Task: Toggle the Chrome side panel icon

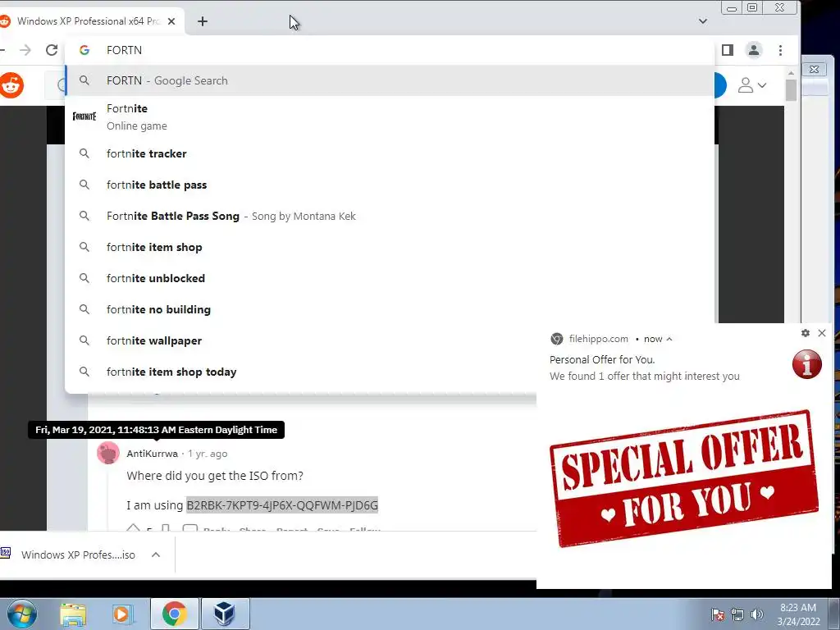Action: coord(727,50)
